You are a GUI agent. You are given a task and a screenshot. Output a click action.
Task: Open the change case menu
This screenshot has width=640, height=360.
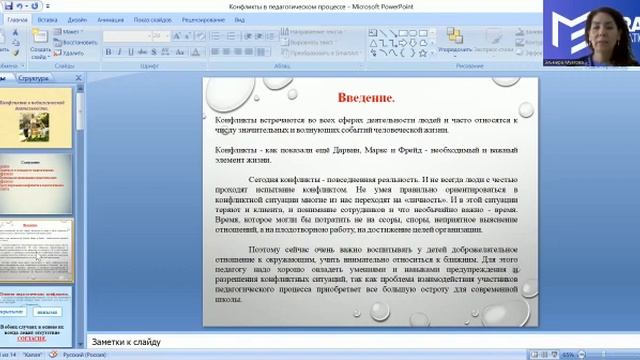click(x=180, y=52)
